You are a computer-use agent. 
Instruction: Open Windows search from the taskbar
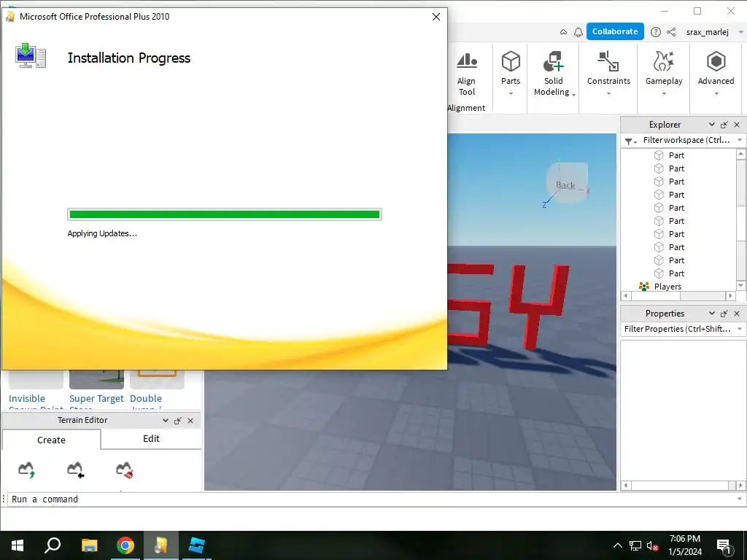pyautogui.click(x=53, y=545)
